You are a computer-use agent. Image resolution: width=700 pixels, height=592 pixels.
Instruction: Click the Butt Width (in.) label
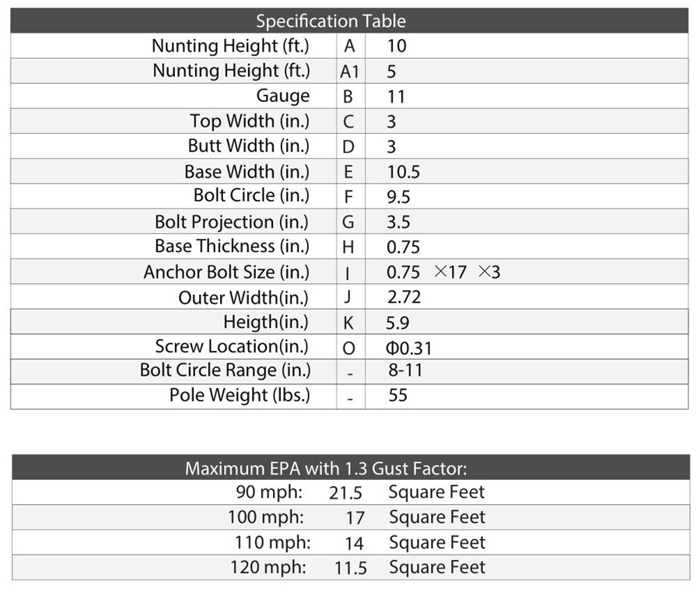pos(248,146)
